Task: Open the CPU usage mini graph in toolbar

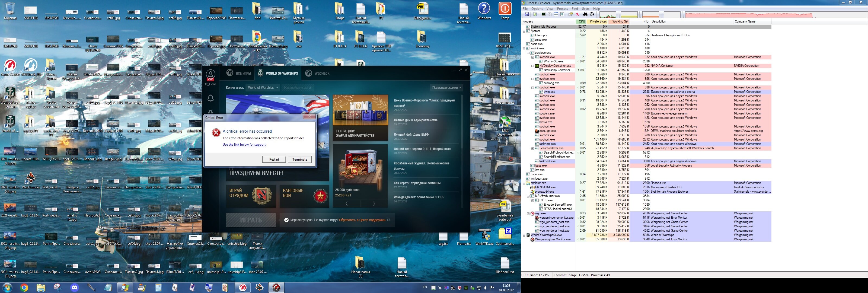Action: point(608,15)
